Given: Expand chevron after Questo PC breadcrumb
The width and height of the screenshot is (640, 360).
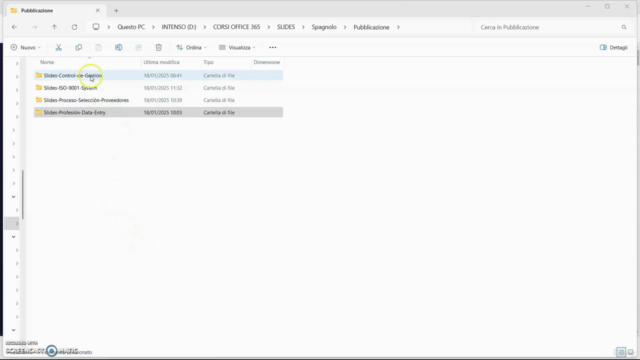Looking at the screenshot, I should tap(153, 27).
